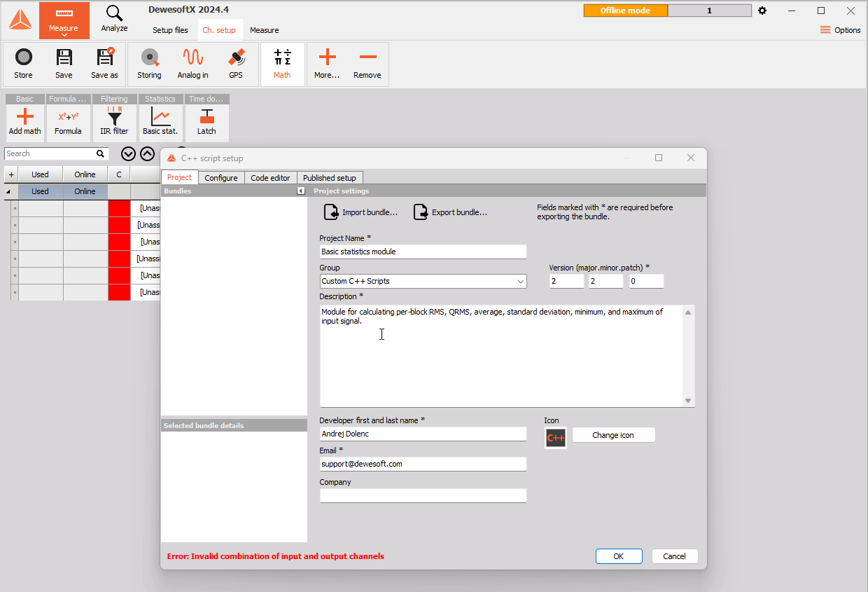
Task: Click the Used group button
Action: [x=41, y=191]
